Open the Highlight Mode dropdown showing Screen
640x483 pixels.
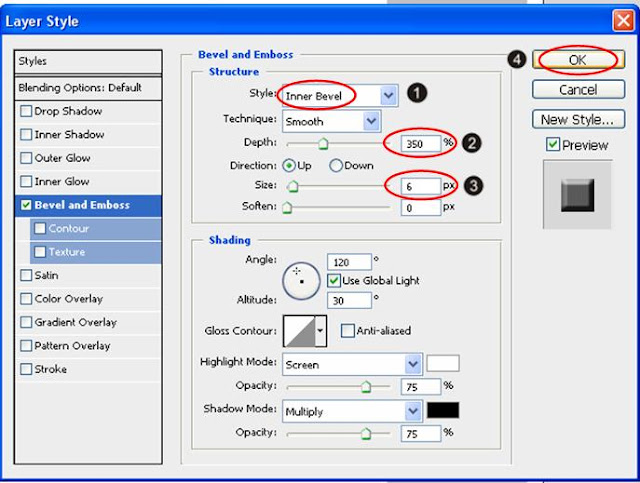click(352, 364)
